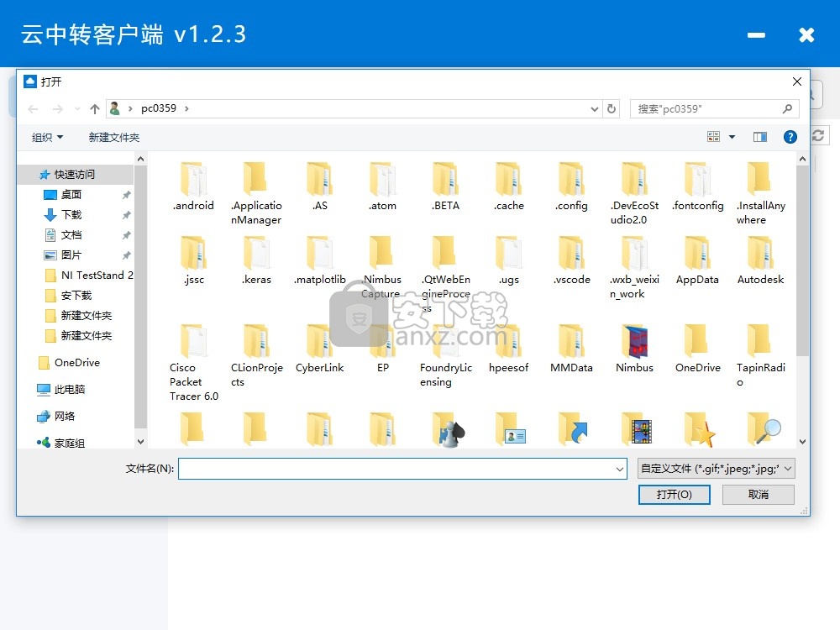This screenshot has height=630, width=840.
Task: Click the file name input field
Action: click(396, 469)
